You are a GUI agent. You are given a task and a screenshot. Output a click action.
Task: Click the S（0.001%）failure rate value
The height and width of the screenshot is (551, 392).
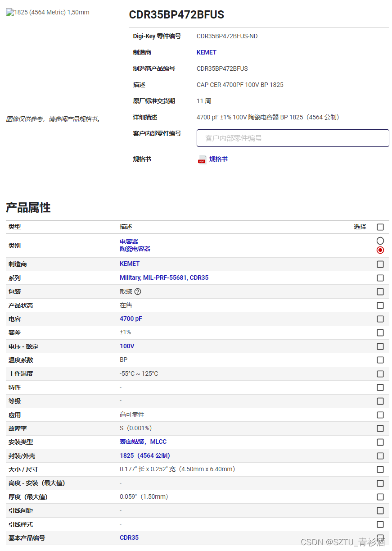[x=135, y=428]
